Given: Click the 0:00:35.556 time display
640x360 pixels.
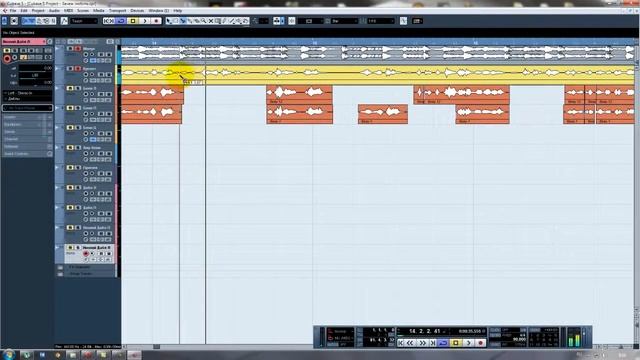Looking at the screenshot, I should click(x=471, y=331).
